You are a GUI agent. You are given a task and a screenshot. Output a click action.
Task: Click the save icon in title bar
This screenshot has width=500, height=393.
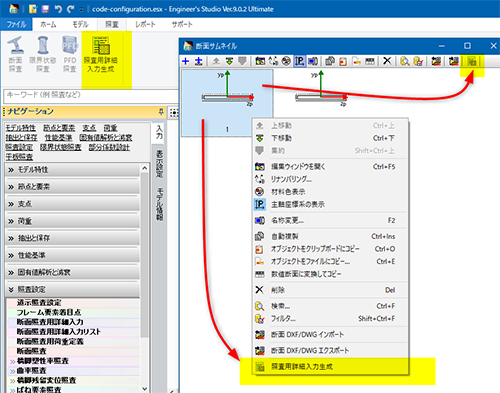(x=45, y=9)
